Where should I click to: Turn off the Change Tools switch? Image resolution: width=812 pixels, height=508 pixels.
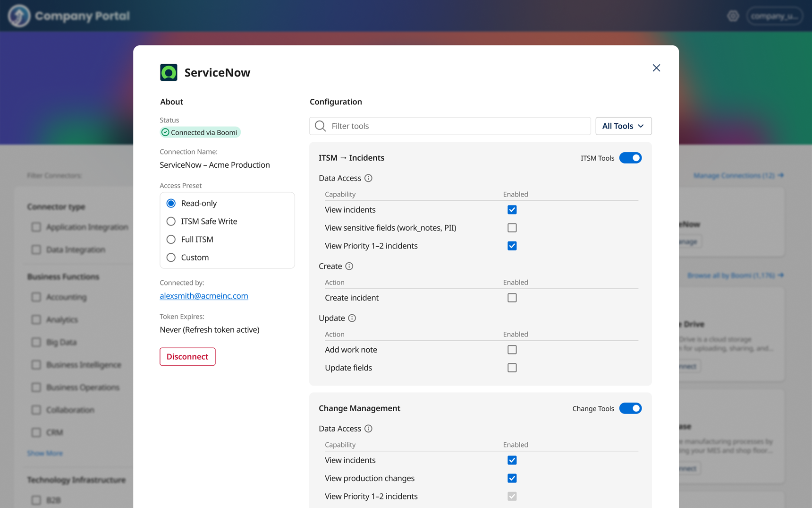(x=631, y=408)
